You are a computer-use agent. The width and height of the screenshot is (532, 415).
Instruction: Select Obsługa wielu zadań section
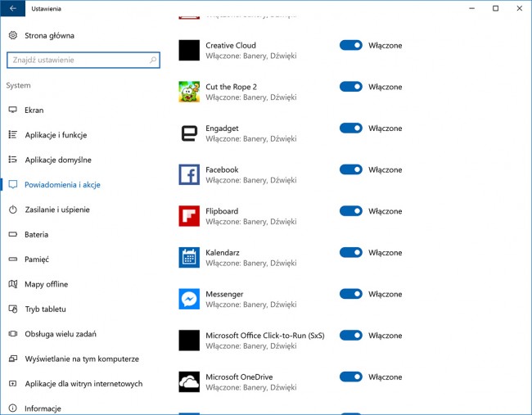pyautogui.click(x=61, y=334)
